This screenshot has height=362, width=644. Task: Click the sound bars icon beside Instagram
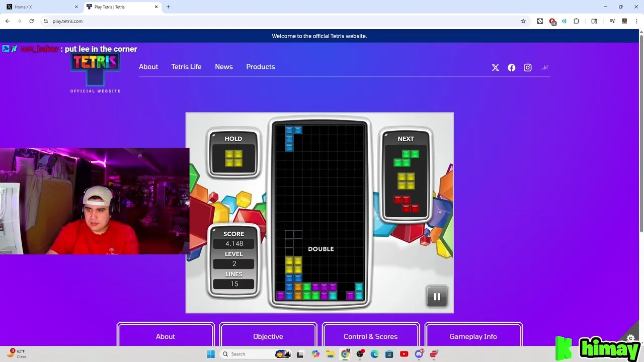click(545, 67)
